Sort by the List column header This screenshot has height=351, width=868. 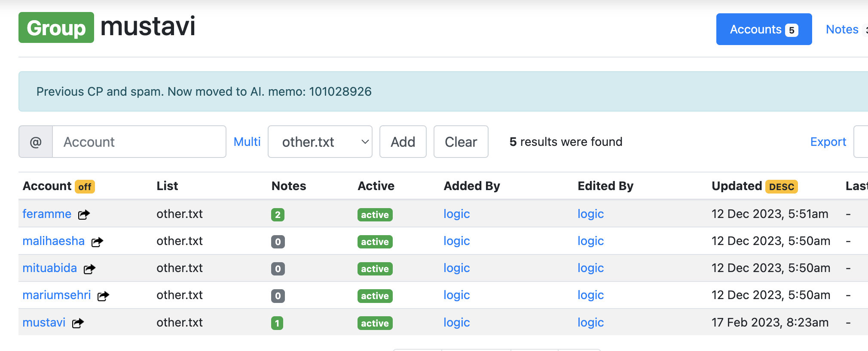click(167, 186)
